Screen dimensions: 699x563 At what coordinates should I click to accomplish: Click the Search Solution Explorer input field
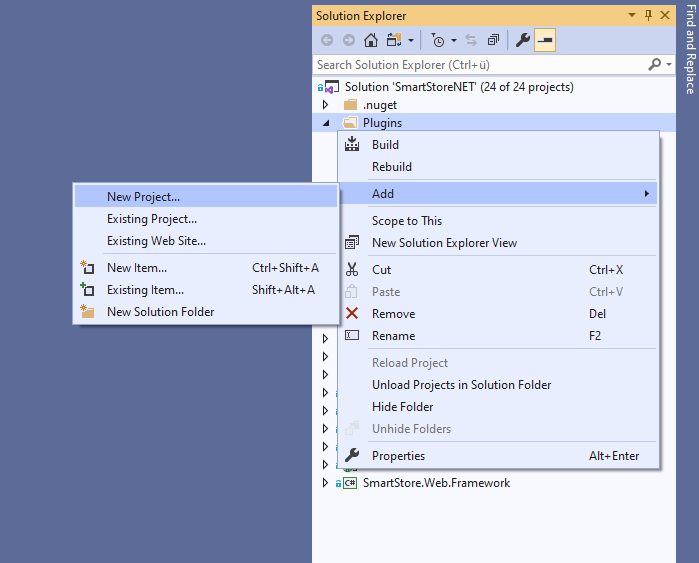pyautogui.click(x=480, y=64)
